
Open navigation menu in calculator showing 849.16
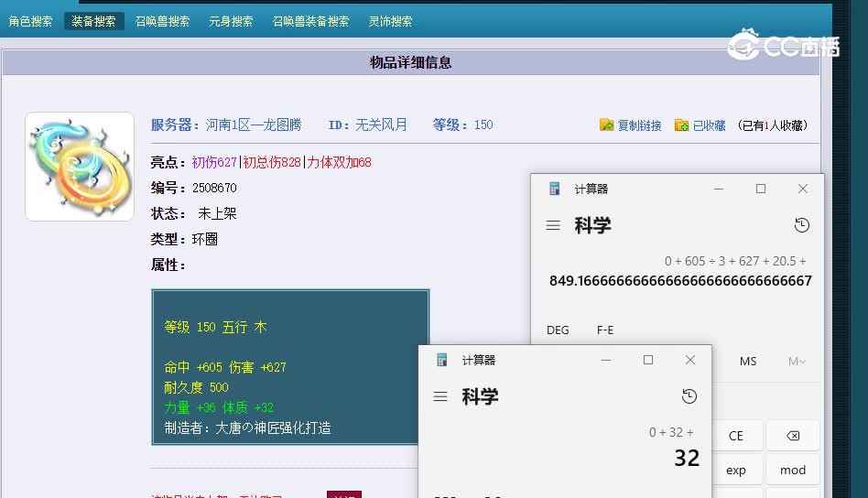tap(553, 225)
